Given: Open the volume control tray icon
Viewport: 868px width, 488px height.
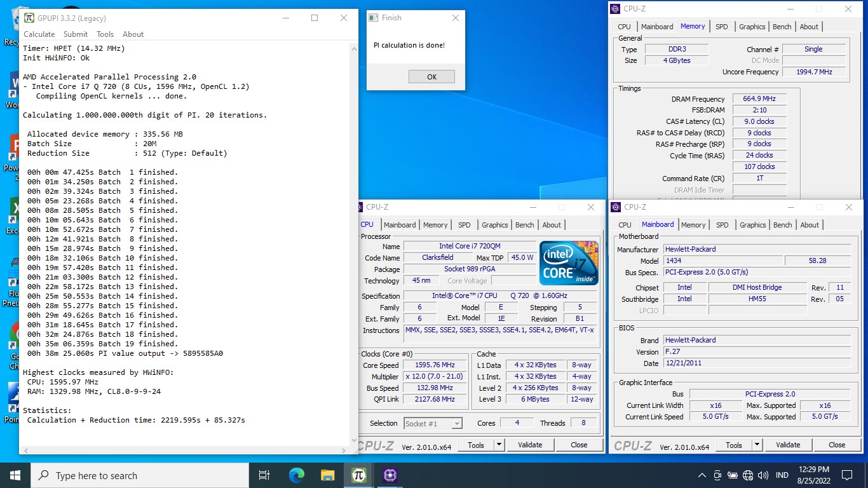Looking at the screenshot, I should coord(763,475).
